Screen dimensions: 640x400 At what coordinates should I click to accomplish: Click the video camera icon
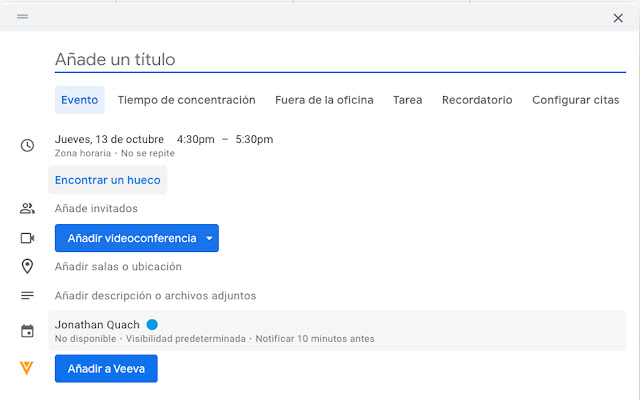[27, 238]
